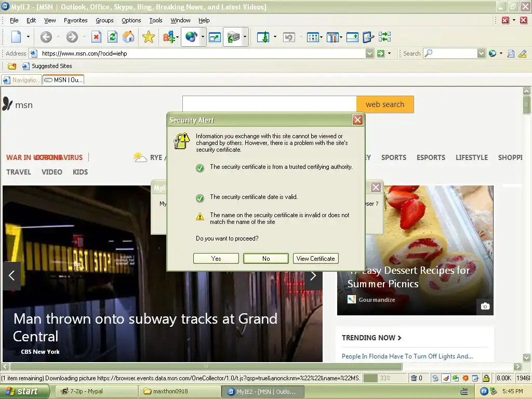532x399 pixels.
Task: Open the File menu
Action: [14, 20]
